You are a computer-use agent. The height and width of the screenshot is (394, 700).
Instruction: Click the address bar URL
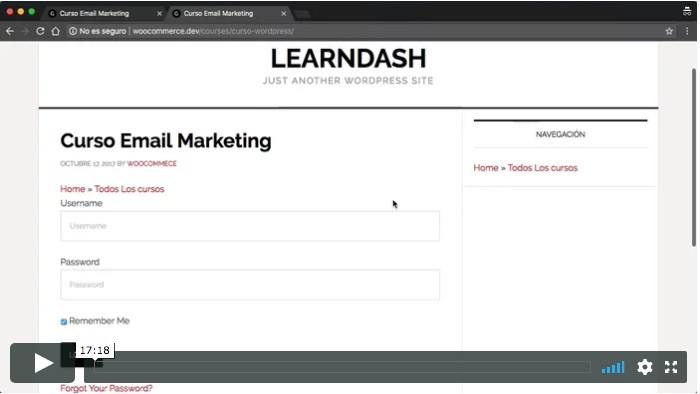point(213,31)
